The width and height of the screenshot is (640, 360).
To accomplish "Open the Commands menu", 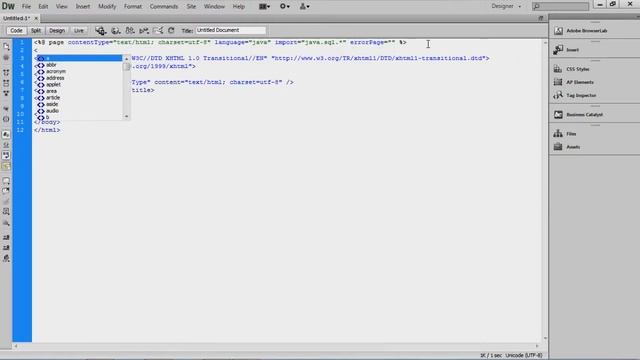I will (164, 7).
